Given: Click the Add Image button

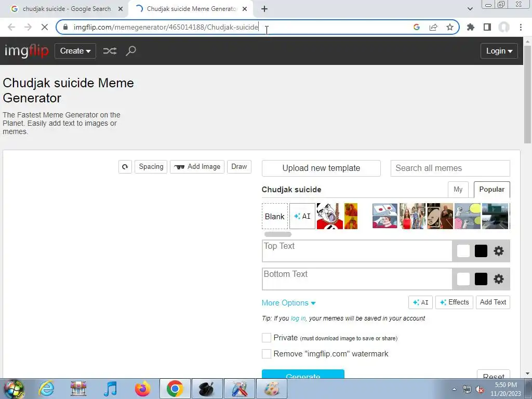Looking at the screenshot, I should (197, 167).
